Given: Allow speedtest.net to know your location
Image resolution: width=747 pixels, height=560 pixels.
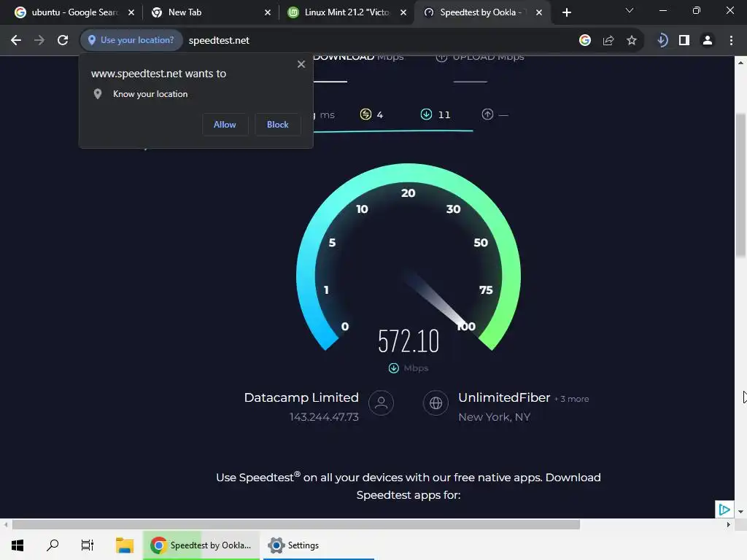Looking at the screenshot, I should click(225, 124).
